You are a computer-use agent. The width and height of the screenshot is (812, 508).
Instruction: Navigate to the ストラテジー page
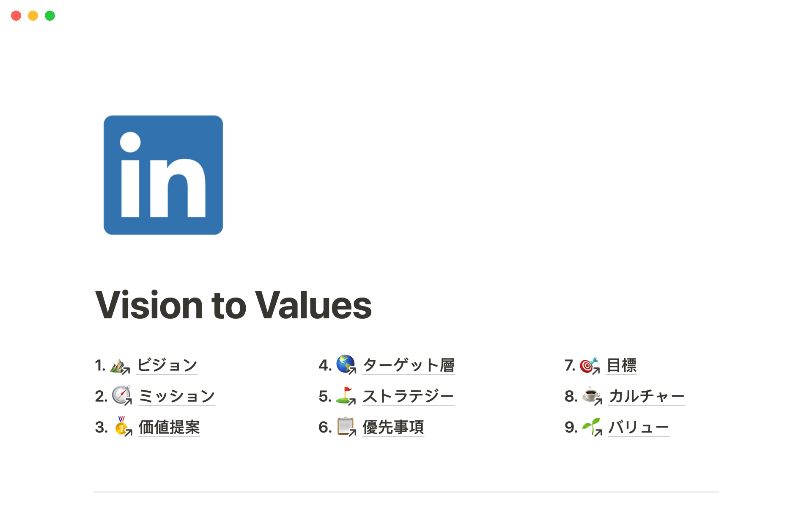[x=408, y=396]
